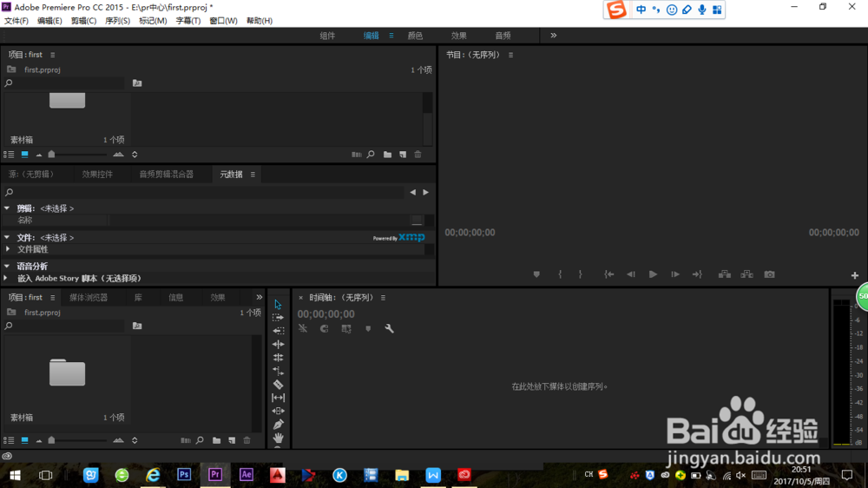
Task: Show more tabs in lower-left panel group
Action: (x=259, y=298)
